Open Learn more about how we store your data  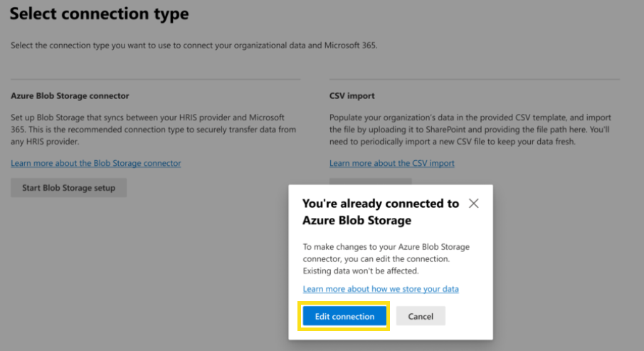tap(381, 289)
